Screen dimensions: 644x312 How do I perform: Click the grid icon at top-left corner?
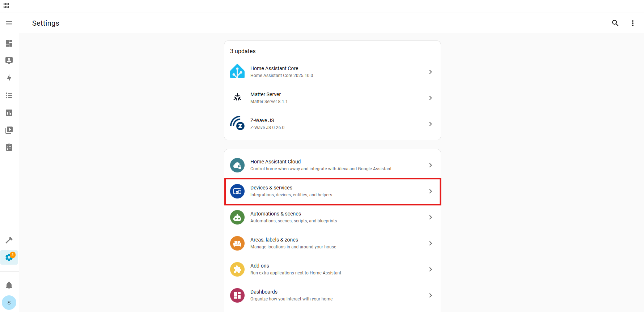[6, 5]
